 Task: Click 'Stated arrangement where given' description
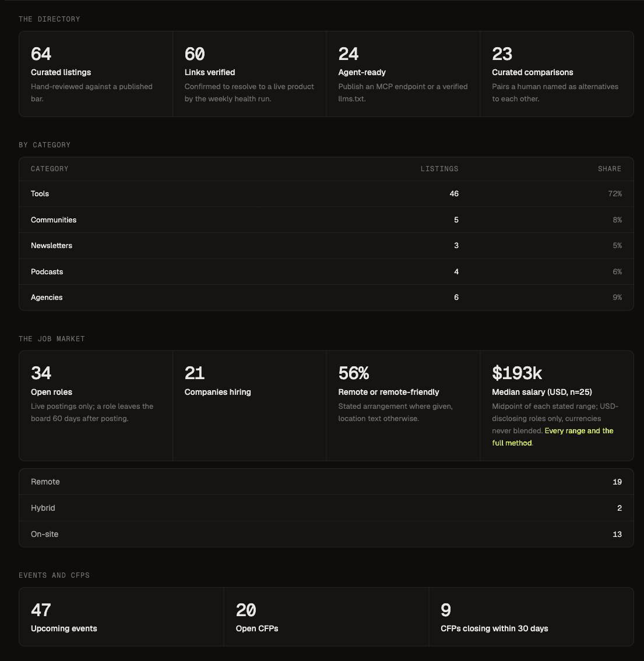(395, 412)
